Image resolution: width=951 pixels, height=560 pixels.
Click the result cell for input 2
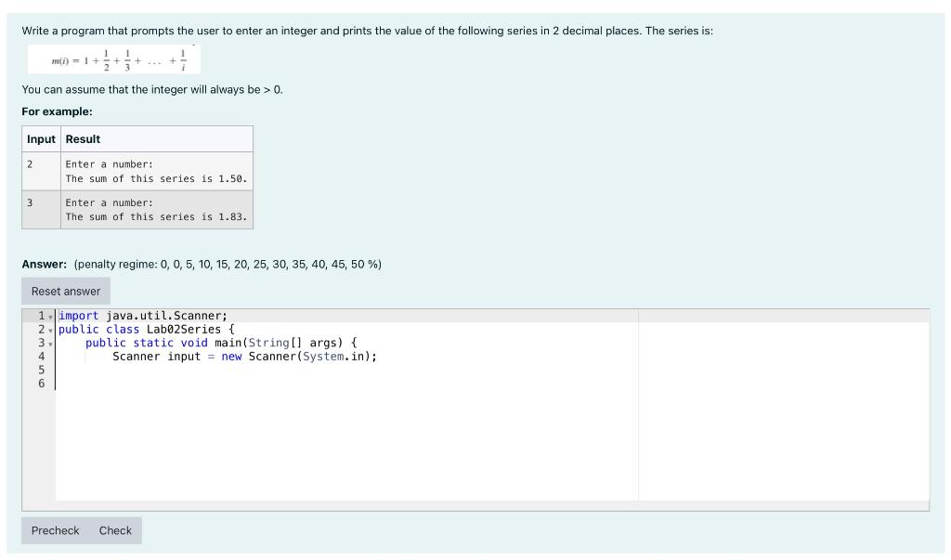click(155, 170)
